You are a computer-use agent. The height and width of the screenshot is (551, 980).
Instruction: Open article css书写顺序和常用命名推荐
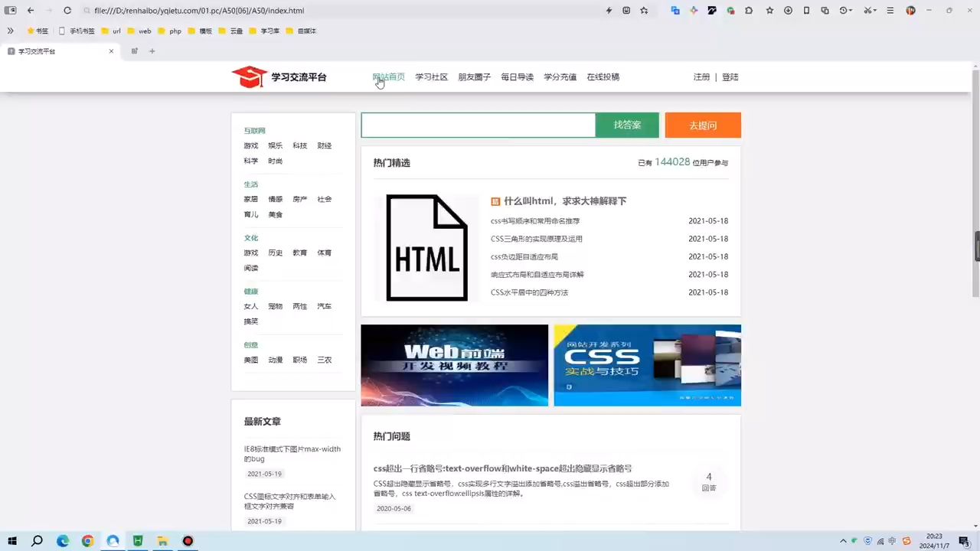[x=535, y=221]
